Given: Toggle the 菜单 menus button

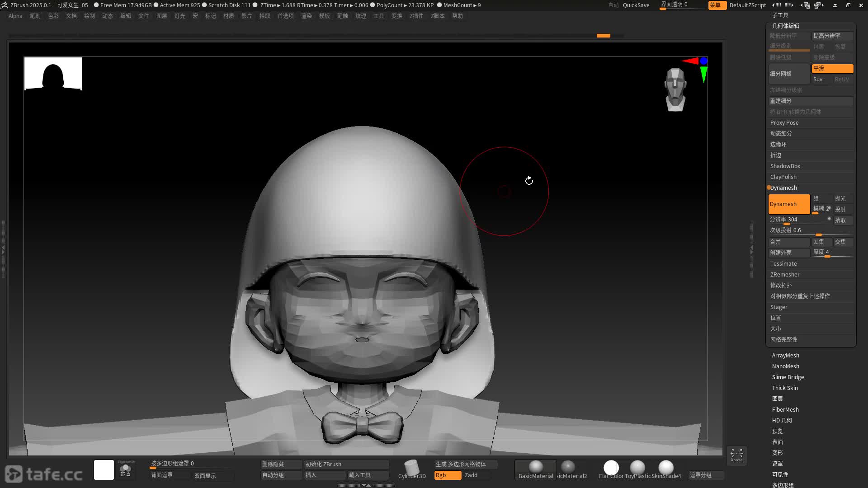Looking at the screenshot, I should (717, 5).
